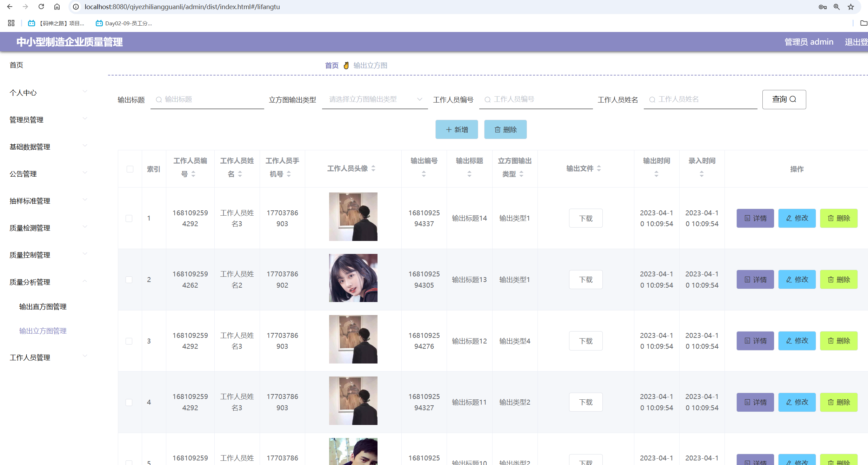Click the bulk 删除 button above table
Screen dimensions: 868x465
(x=506, y=130)
